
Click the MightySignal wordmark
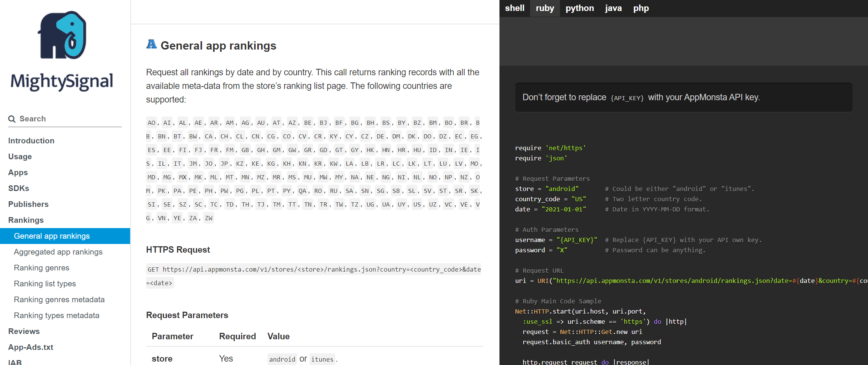coord(62,82)
